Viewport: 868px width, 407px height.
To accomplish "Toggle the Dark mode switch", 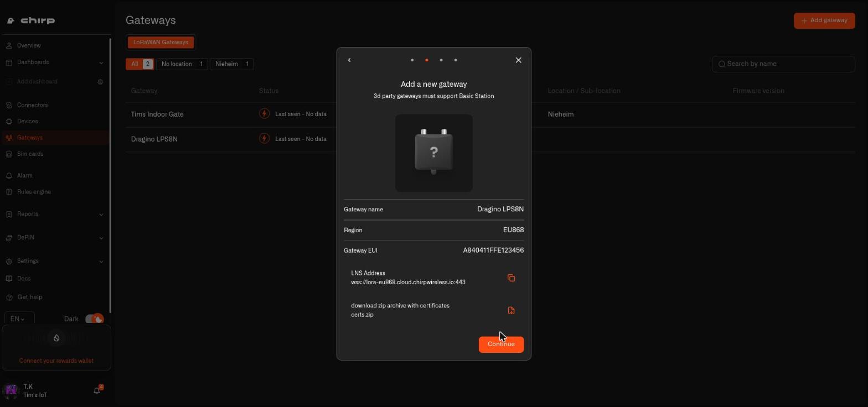I will point(94,319).
